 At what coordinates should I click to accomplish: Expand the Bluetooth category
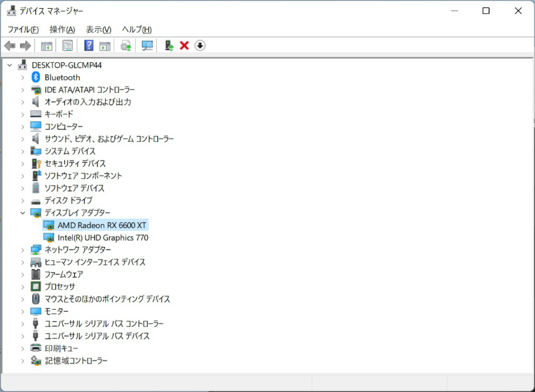(23, 78)
